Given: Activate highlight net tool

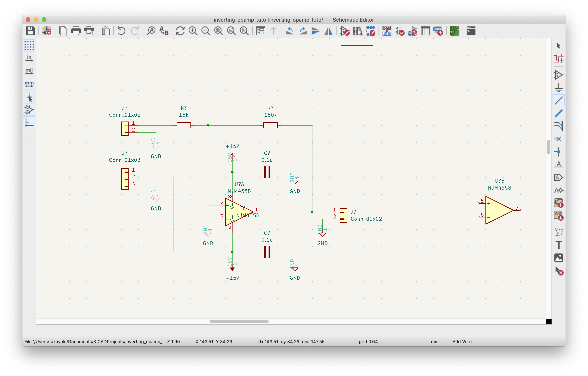Looking at the screenshot, I should coord(558,59).
